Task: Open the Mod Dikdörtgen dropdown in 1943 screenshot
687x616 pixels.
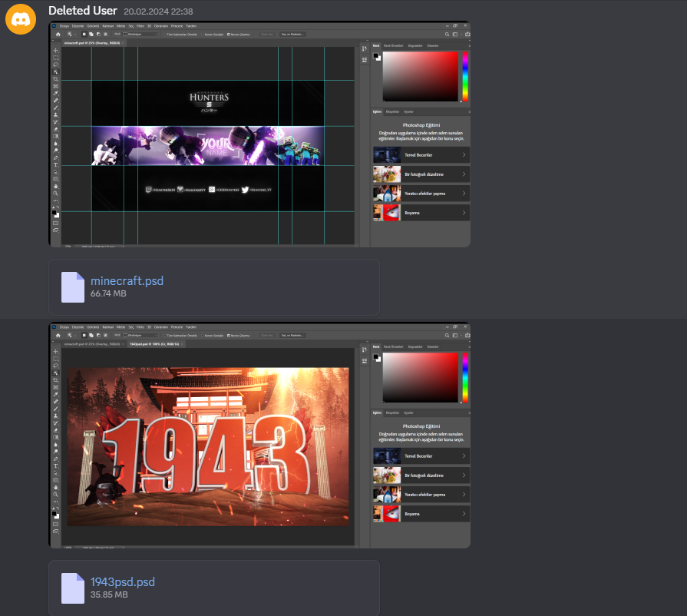Action: tap(140, 336)
